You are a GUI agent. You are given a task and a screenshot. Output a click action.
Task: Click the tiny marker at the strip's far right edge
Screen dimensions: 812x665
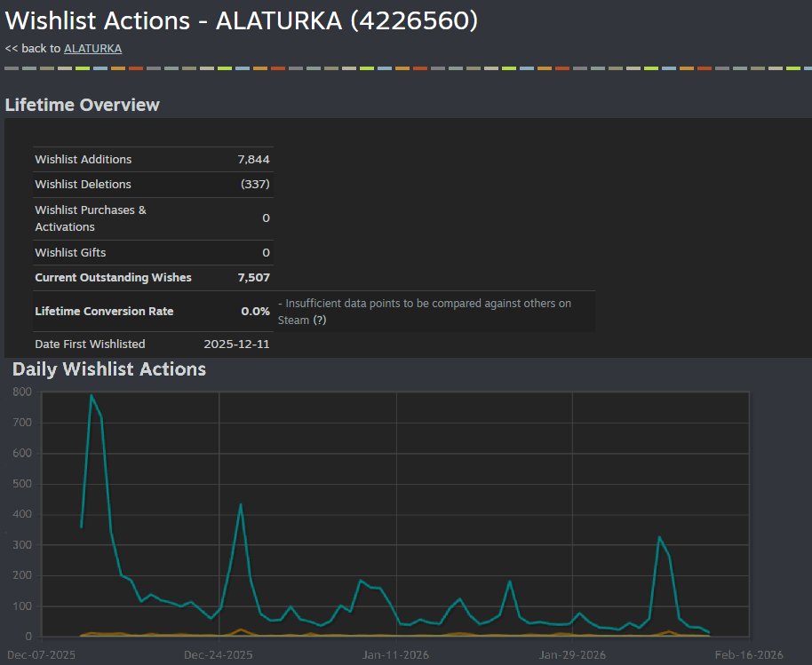tap(809, 65)
